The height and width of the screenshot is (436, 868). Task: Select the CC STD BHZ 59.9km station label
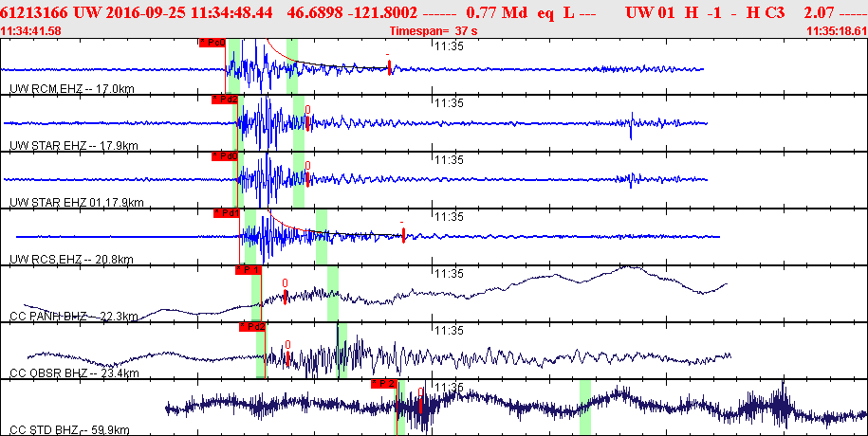(70, 430)
